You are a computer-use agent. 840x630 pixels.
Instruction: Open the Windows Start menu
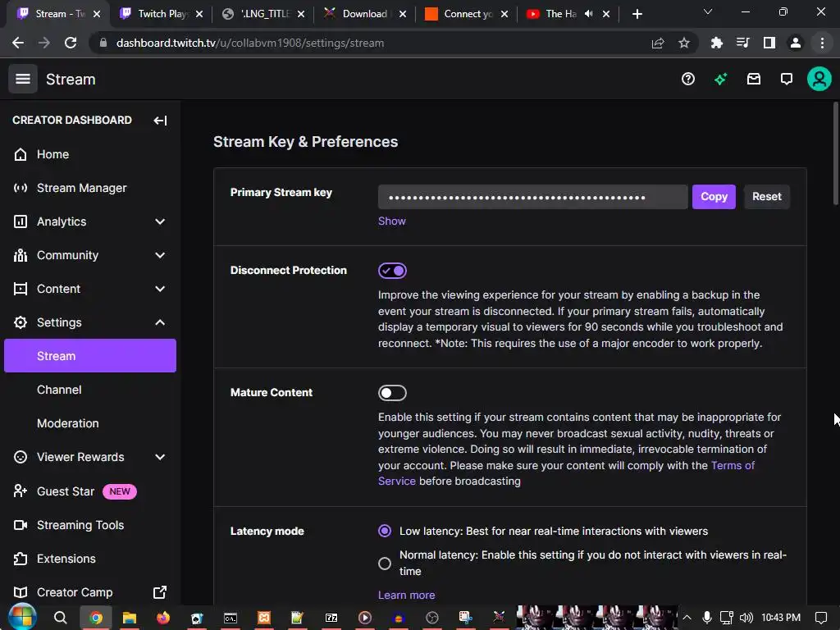pos(22,617)
